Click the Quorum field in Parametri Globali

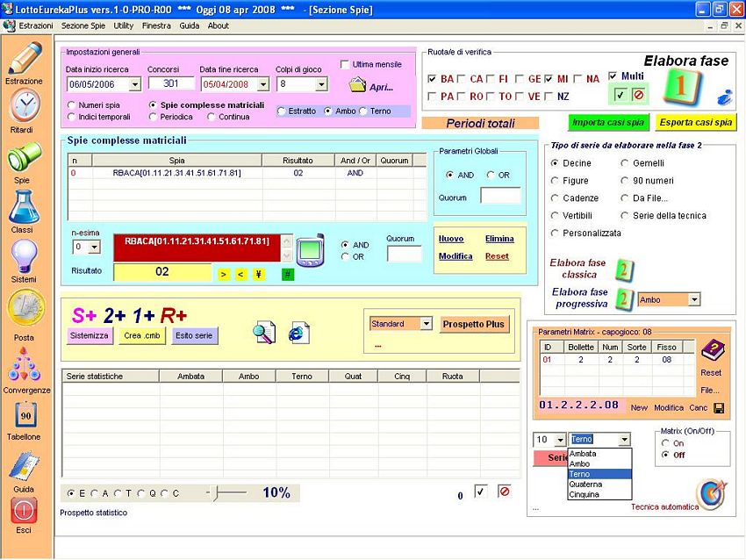[x=500, y=196]
